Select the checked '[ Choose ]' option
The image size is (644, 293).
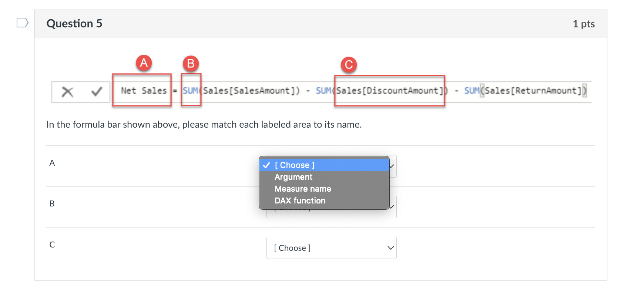(x=324, y=165)
